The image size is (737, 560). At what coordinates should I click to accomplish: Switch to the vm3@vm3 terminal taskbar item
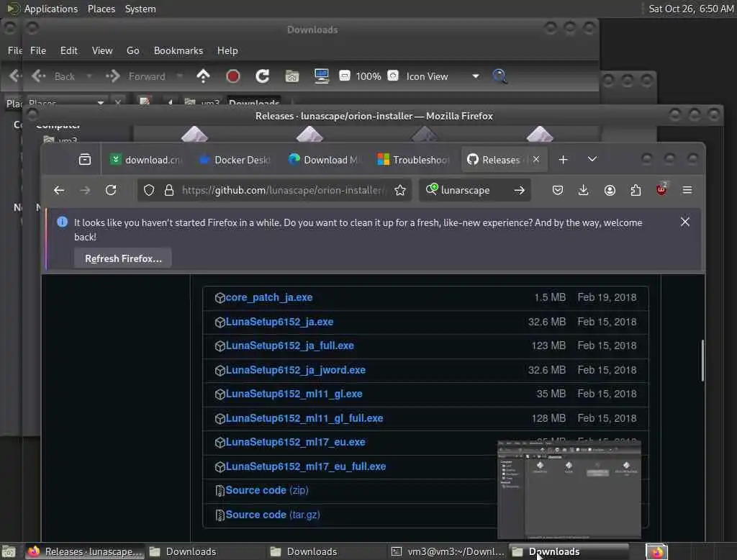[x=448, y=551]
